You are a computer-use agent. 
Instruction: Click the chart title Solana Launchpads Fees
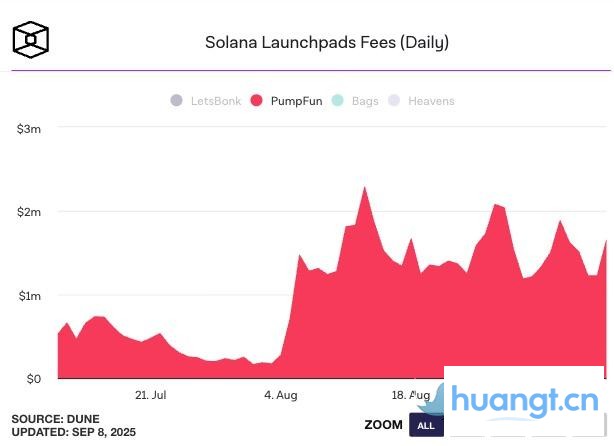coord(327,42)
